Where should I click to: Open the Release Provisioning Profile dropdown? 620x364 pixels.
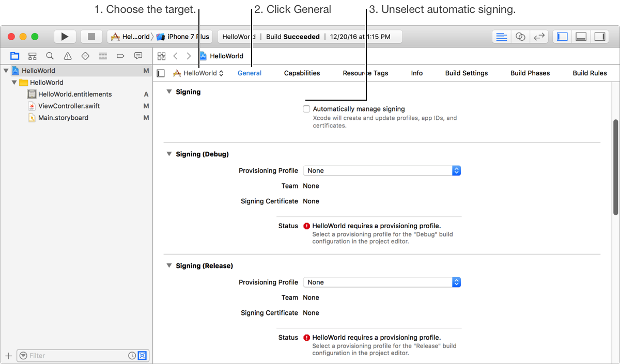click(381, 282)
